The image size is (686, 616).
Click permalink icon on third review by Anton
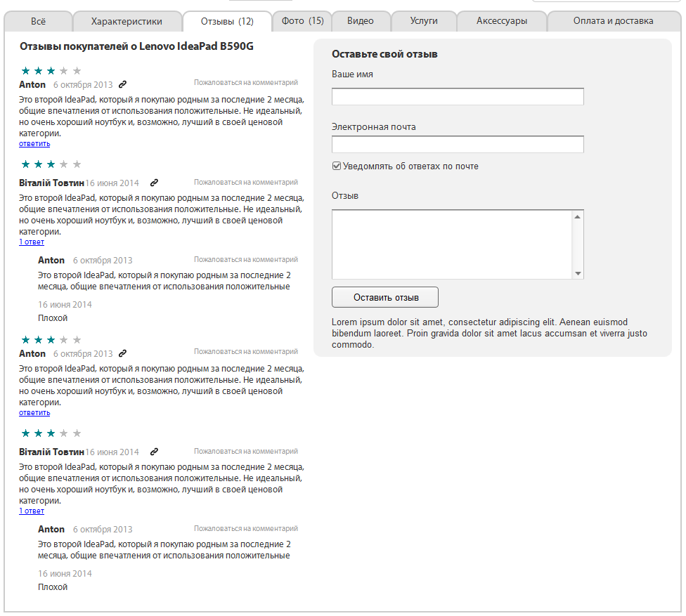coord(123,353)
